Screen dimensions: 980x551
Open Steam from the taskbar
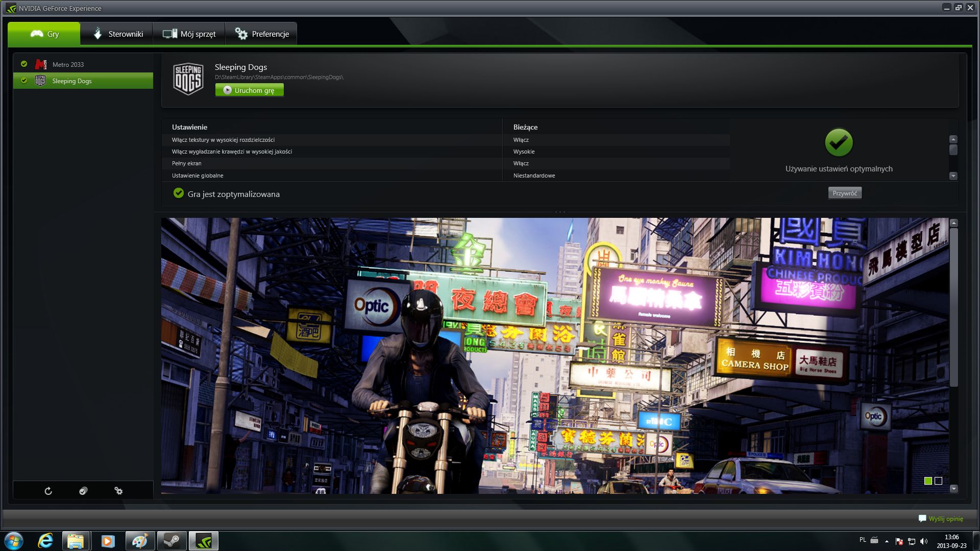[x=171, y=541]
